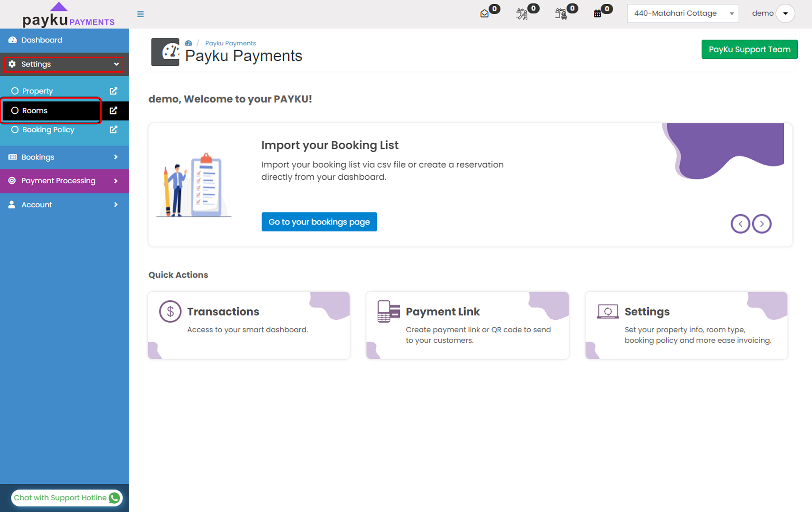
Task: Select Dashboard in the sidebar
Action: pyautogui.click(x=64, y=40)
